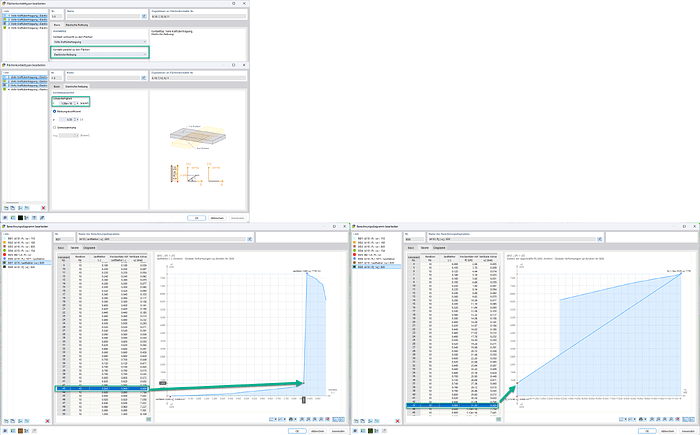The image size is (700, 435).
Task: Select contact type 4 in upper Flächenkontakttypen list
Action: click(25, 28)
